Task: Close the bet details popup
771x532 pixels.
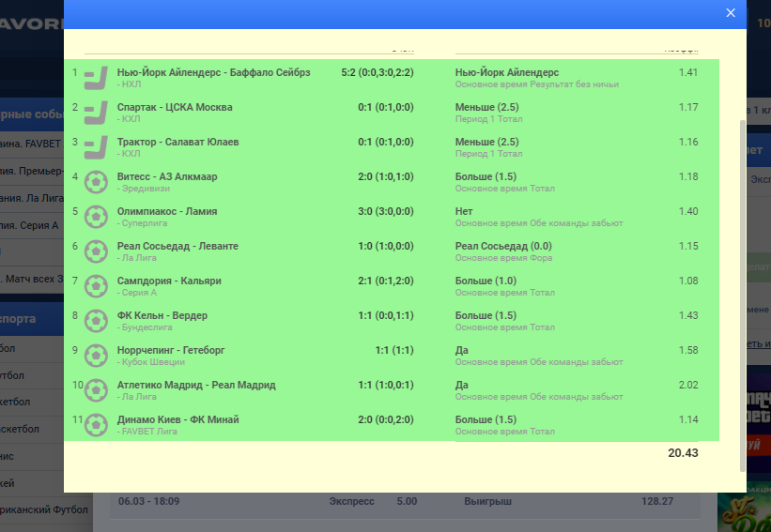Action: coord(731,13)
